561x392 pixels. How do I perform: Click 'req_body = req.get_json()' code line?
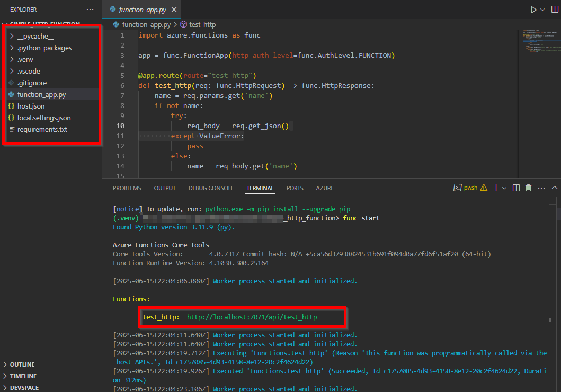click(238, 126)
